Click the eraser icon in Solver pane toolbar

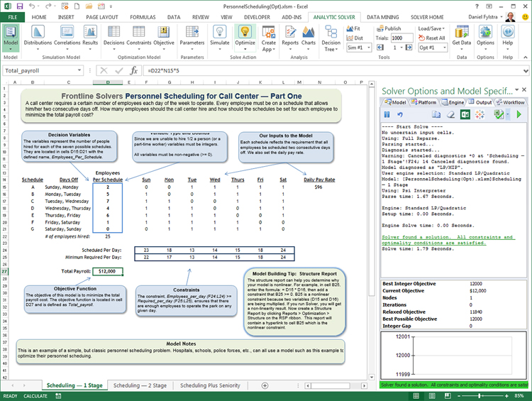(449, 114)
